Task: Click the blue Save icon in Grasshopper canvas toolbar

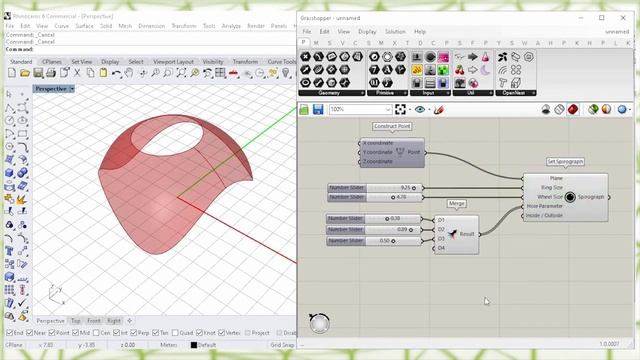Action: pos(318,109)
